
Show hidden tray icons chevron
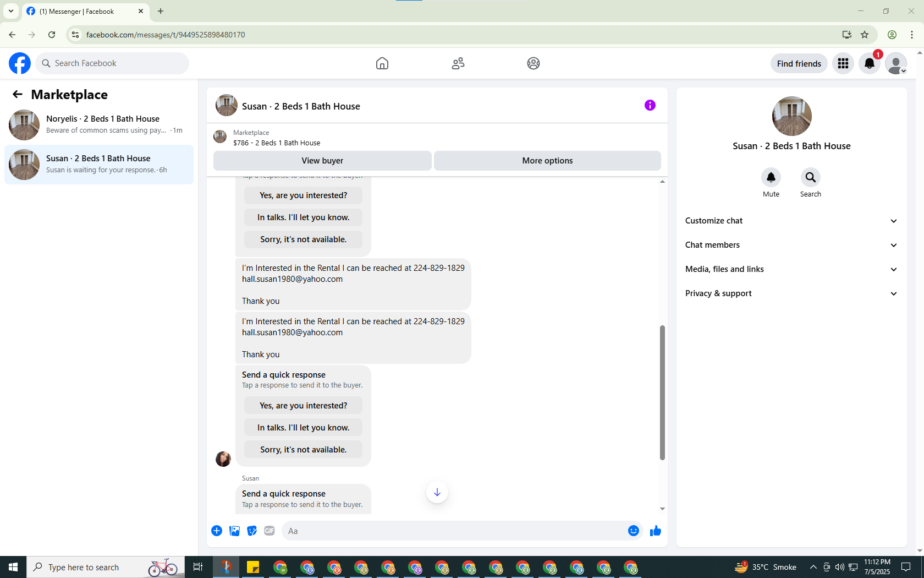813,567
